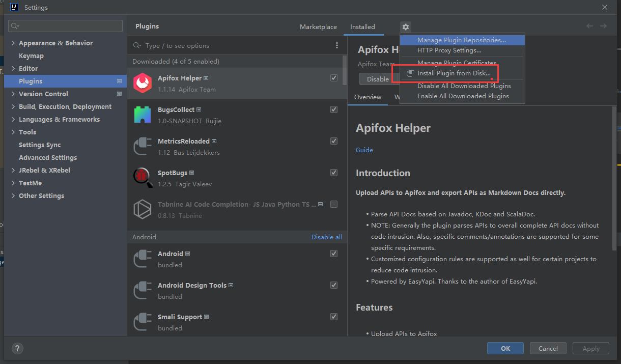
Task: Click Disable button for Apifox Helper
Action: point(378,79)
